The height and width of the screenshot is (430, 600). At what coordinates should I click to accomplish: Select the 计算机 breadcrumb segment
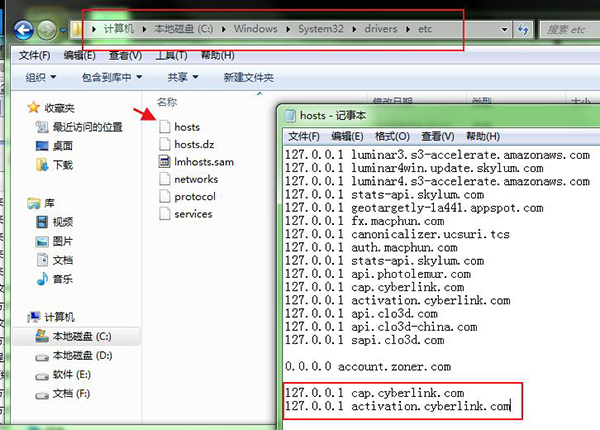click(x=119, y=29)
